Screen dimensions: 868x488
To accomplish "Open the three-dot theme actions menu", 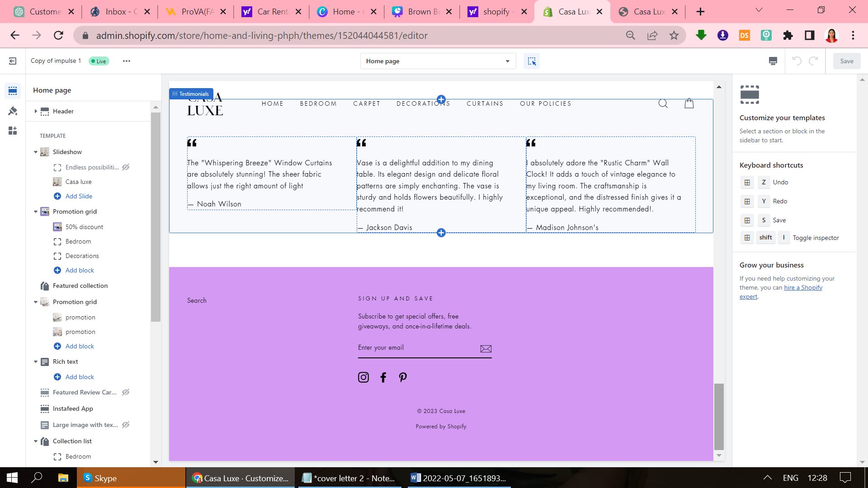I will pos(127,61).
